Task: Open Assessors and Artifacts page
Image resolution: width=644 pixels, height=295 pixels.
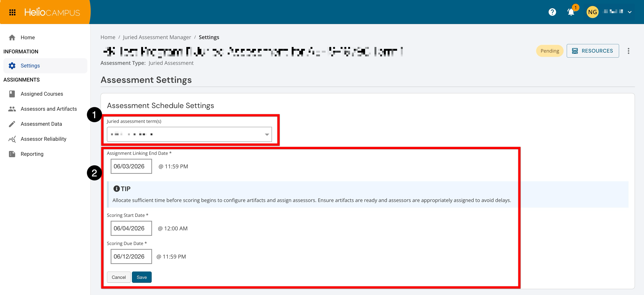Action: click(45, 109)
